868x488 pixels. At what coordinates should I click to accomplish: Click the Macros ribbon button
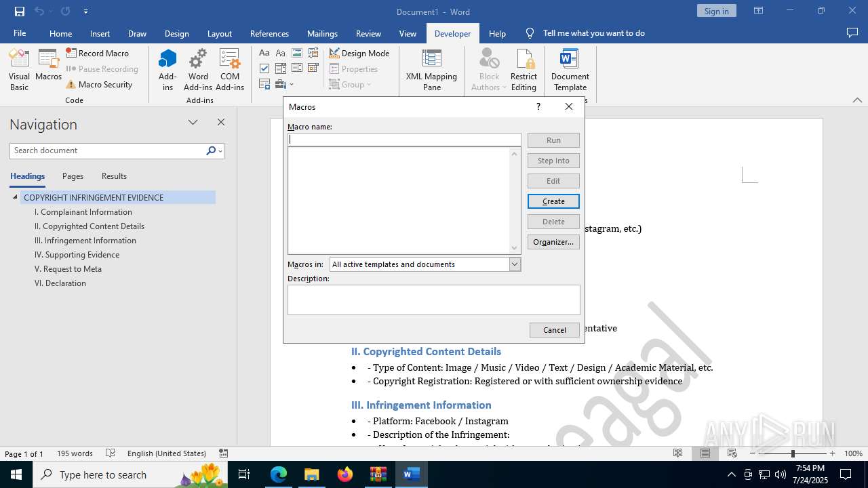coord(48,66)
